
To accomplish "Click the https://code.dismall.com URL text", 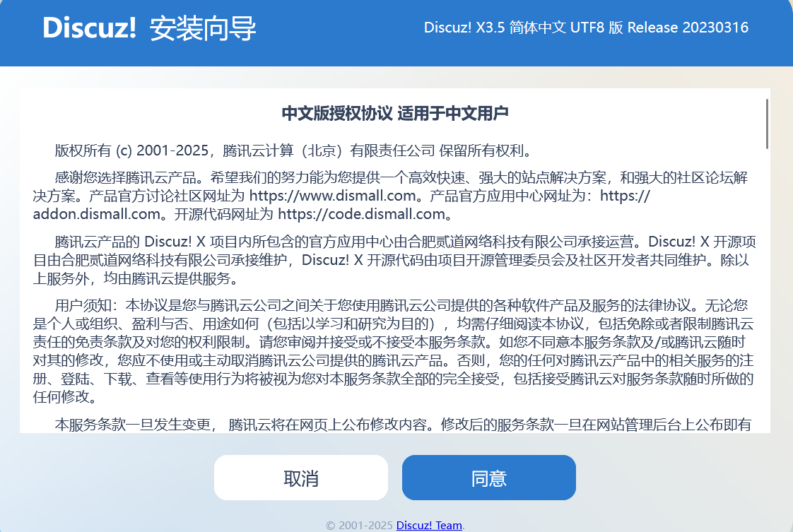I will coord(362,214).
